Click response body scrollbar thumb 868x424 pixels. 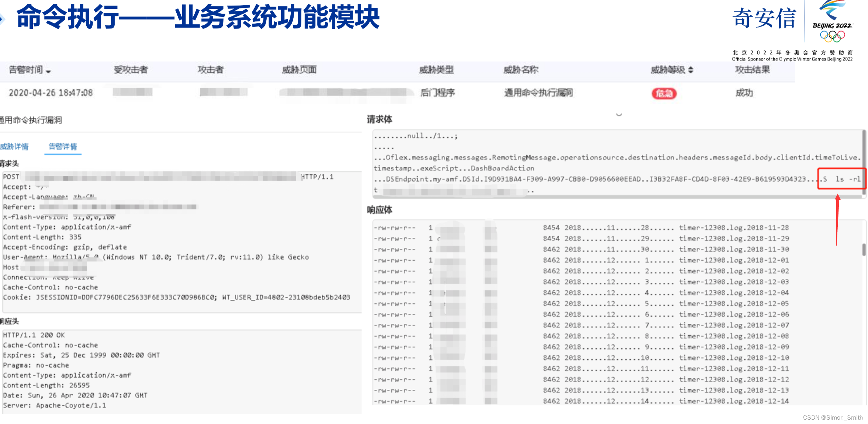tap(864, 250)
